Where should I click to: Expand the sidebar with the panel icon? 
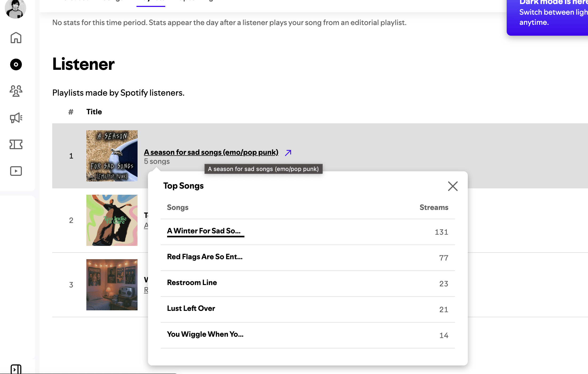tap(16, 369)
